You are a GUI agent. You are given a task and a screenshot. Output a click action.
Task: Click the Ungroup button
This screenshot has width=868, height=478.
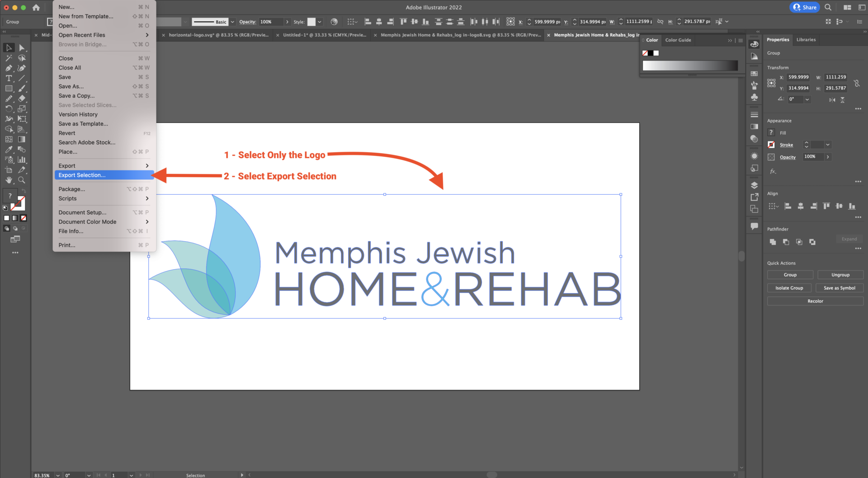[x=840, y=275]
